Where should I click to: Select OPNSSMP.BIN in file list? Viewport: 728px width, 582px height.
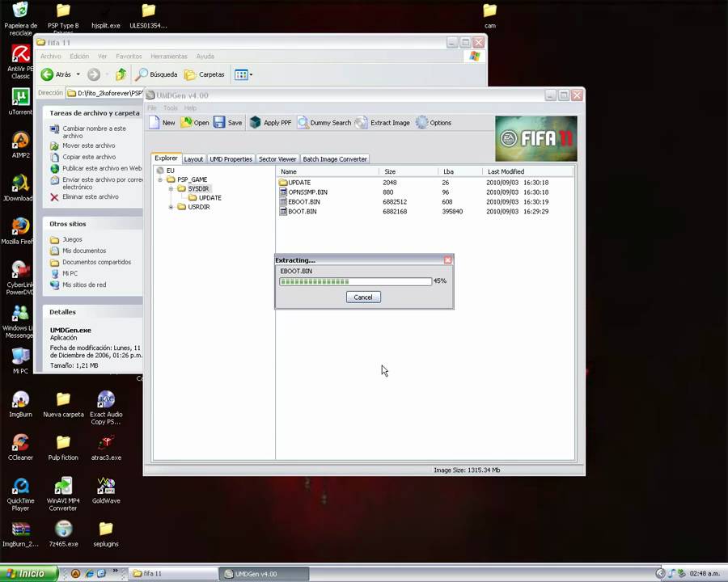click(303, 192)
